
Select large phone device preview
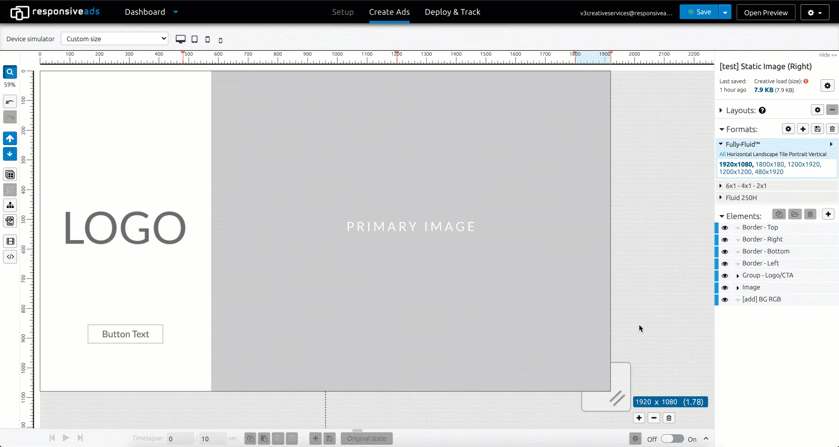point(208,39)
